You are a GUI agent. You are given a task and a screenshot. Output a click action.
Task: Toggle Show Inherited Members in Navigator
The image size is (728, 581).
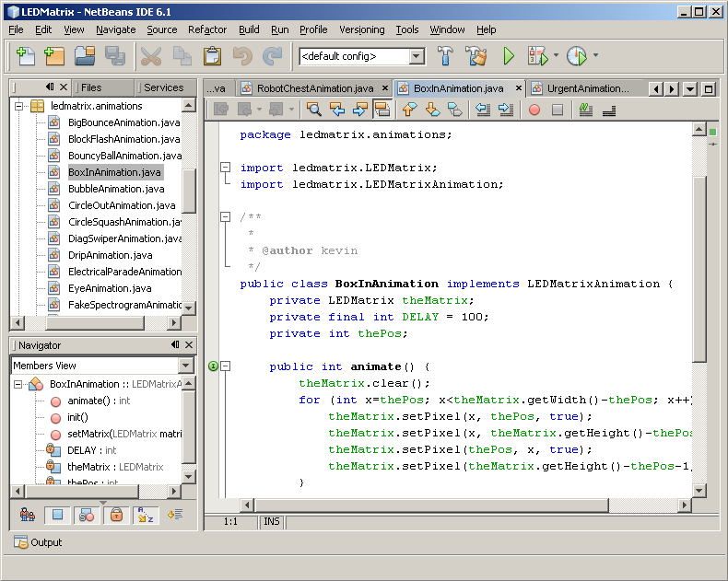28,515
